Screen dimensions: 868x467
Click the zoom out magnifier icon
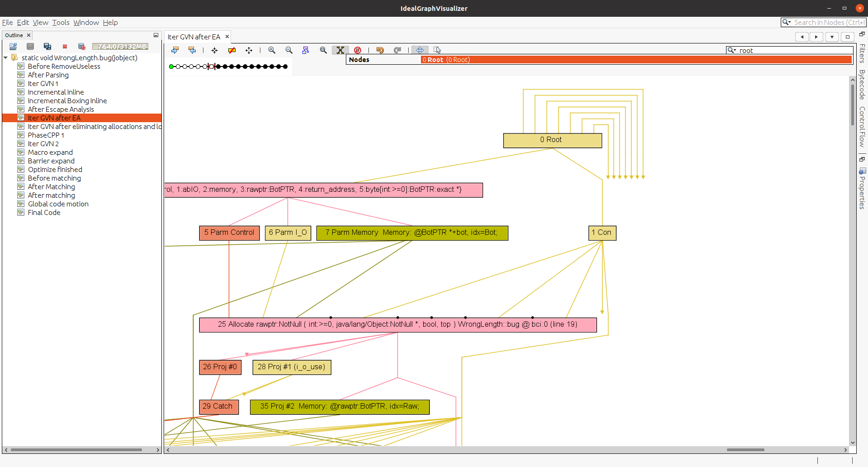pyautogui.click(x=289, y=50)
